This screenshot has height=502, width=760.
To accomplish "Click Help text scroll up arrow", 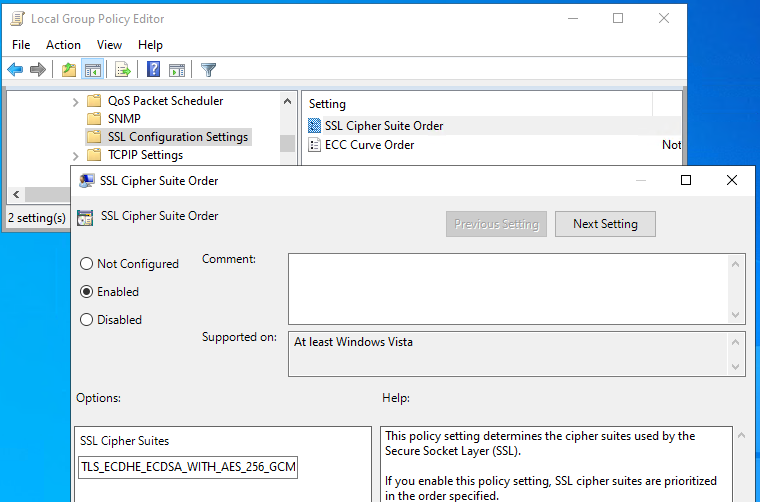I will click(742, 435).
